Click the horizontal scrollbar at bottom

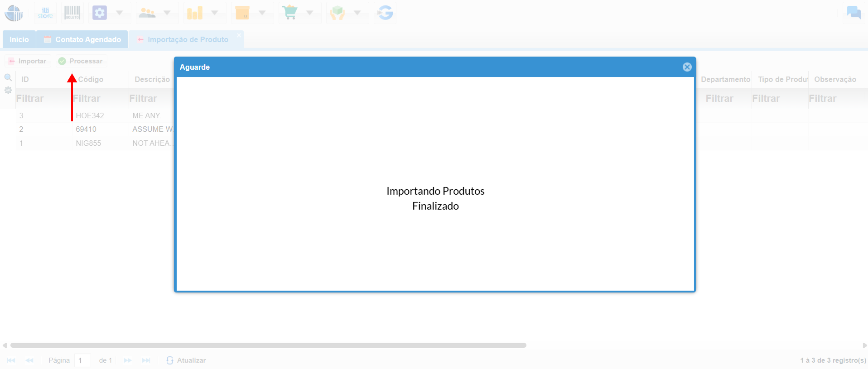(268, 345)
